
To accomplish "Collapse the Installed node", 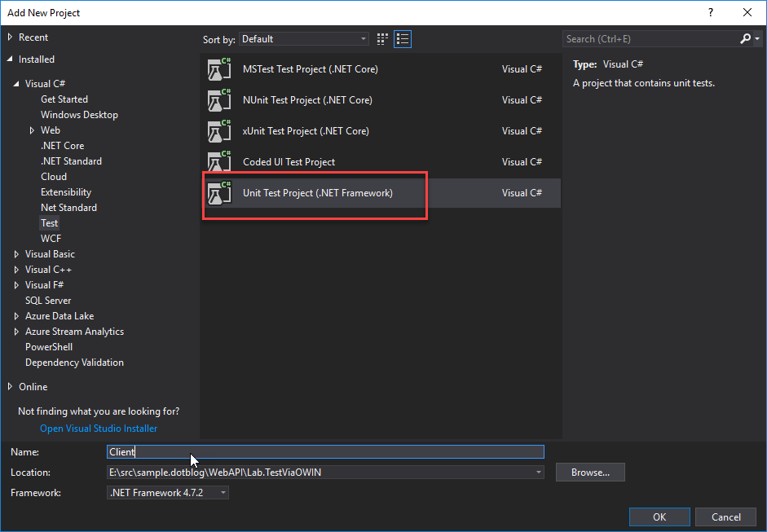I will 10,59.
